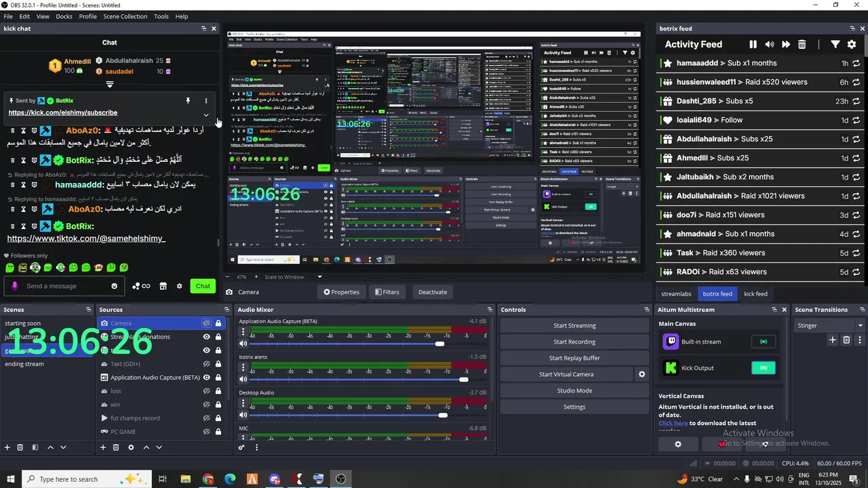868x488 pixels.
Task: Click Start Streaming button
Action: coord(574,325)
